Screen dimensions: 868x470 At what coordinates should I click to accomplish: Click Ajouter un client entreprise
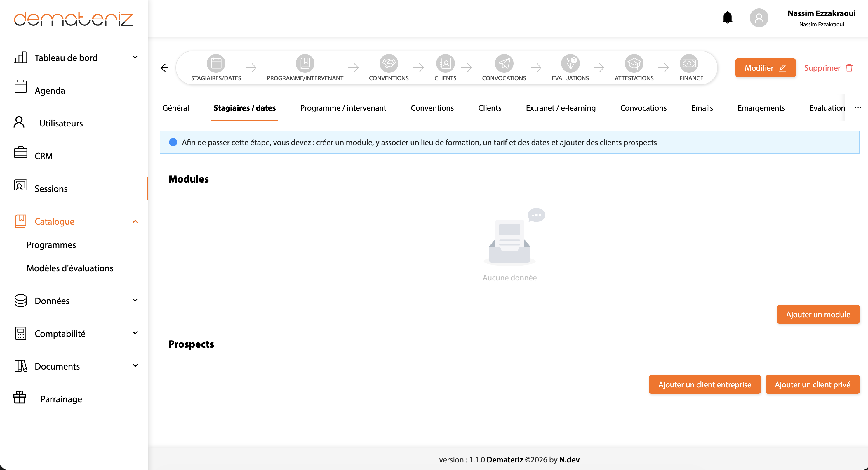point(705,384)
